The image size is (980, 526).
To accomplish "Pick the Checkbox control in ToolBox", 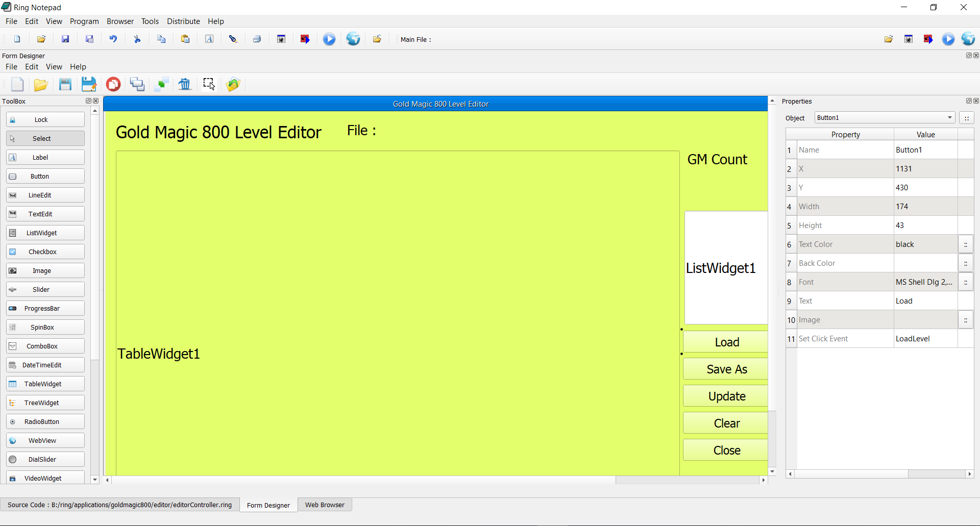I will [x=45, y=252].
